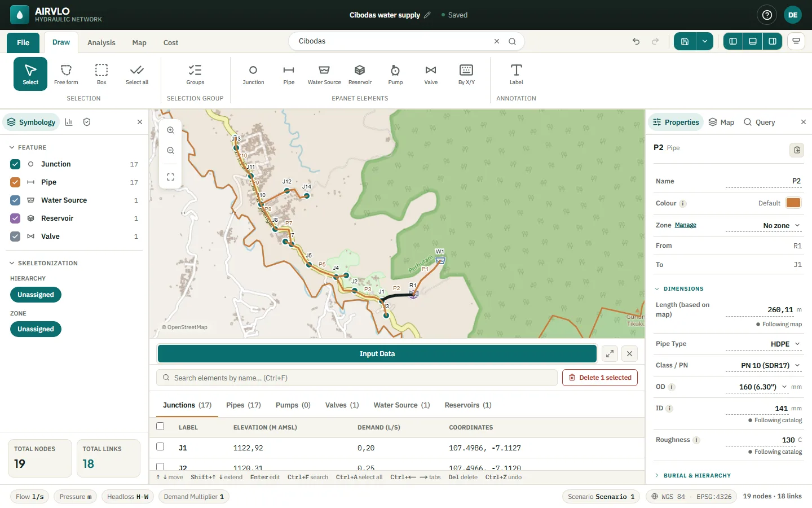The height and width of the screenshot is (508, 812).
Task: Fit map to full extent
Action: point(170,177)
